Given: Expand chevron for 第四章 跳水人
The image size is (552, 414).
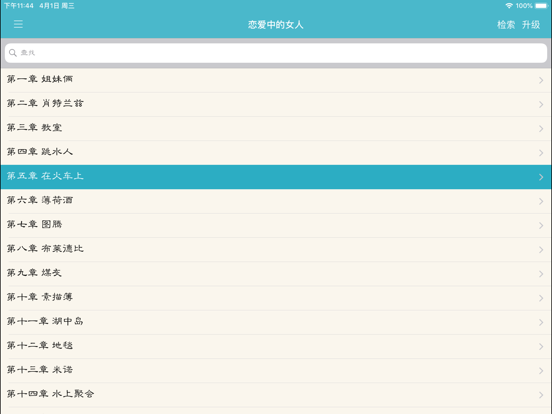Looking at the screenshot, I should click(x=541, y=153).
